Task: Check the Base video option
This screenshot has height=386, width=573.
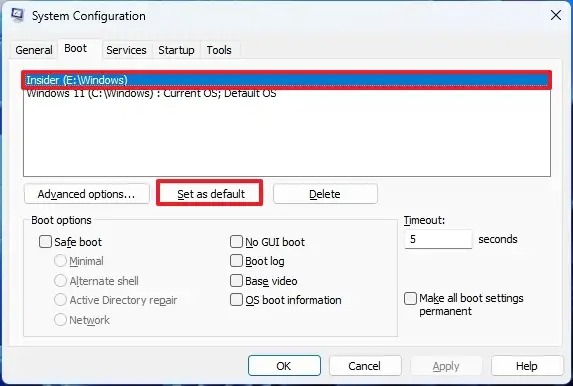Action: click(x=236, y=281)
